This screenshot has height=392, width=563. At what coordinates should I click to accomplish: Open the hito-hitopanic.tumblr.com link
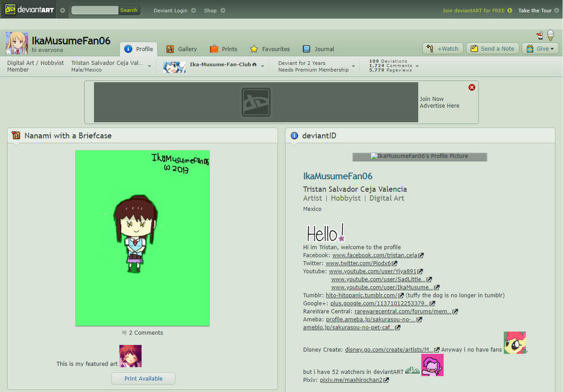coord(362,295)
